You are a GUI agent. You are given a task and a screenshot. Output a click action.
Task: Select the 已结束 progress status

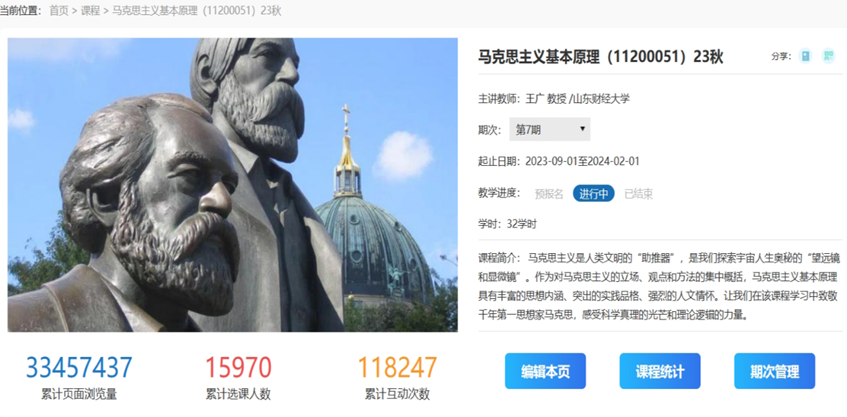coord(638,194)
